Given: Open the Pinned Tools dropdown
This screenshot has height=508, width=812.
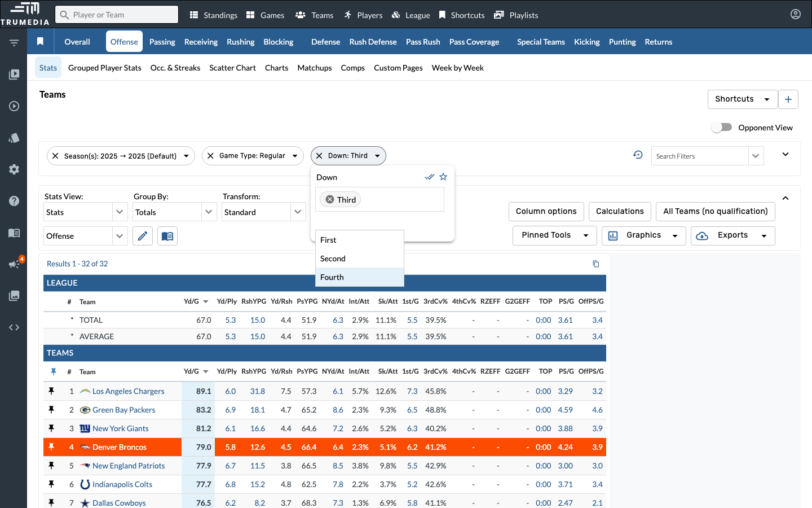Looking at the screenshot, I should [x=555, y=235].
